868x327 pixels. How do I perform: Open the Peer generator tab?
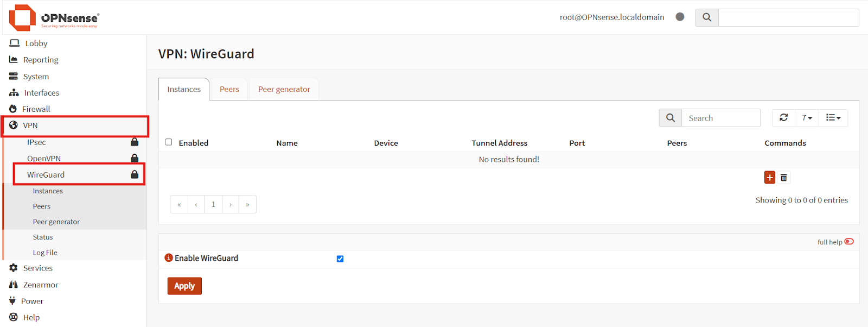click(284, 89)
